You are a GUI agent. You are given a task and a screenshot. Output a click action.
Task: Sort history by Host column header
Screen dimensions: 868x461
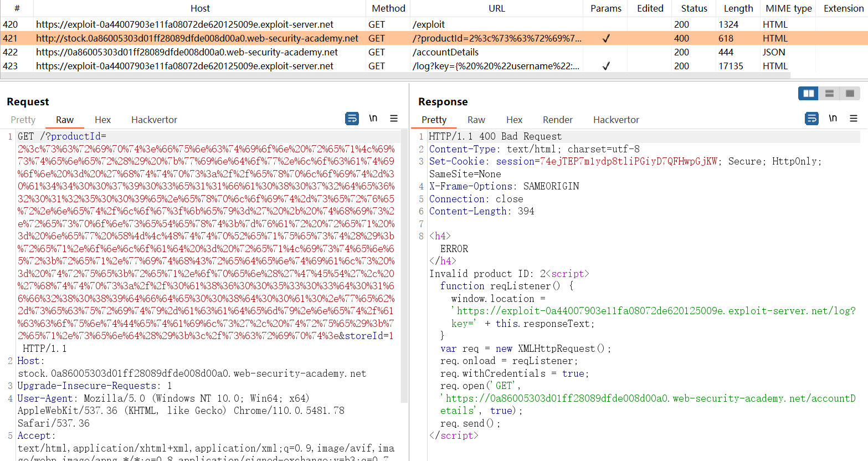[x=200, y=8]
